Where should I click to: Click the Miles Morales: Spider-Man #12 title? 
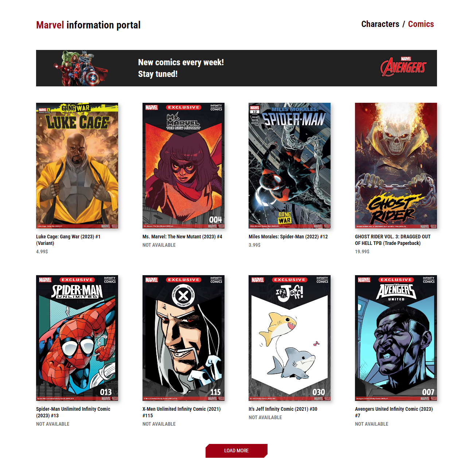288,237
